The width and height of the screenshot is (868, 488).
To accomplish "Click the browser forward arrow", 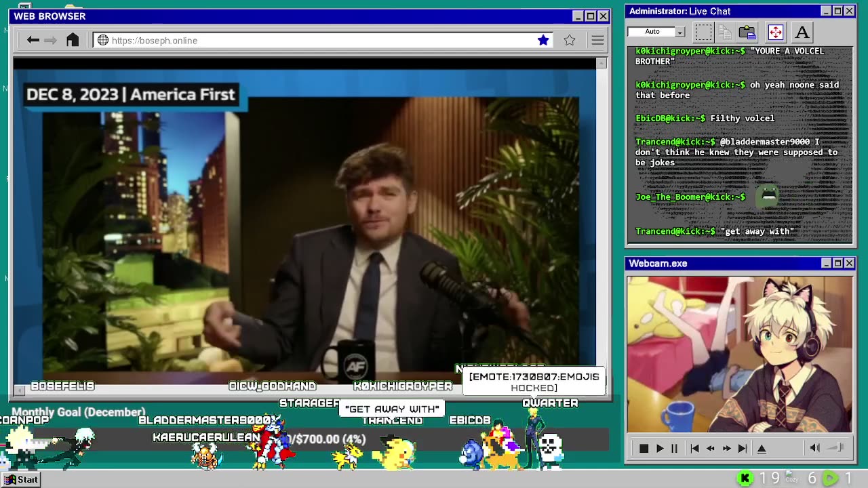I will (x=51, y=41).
